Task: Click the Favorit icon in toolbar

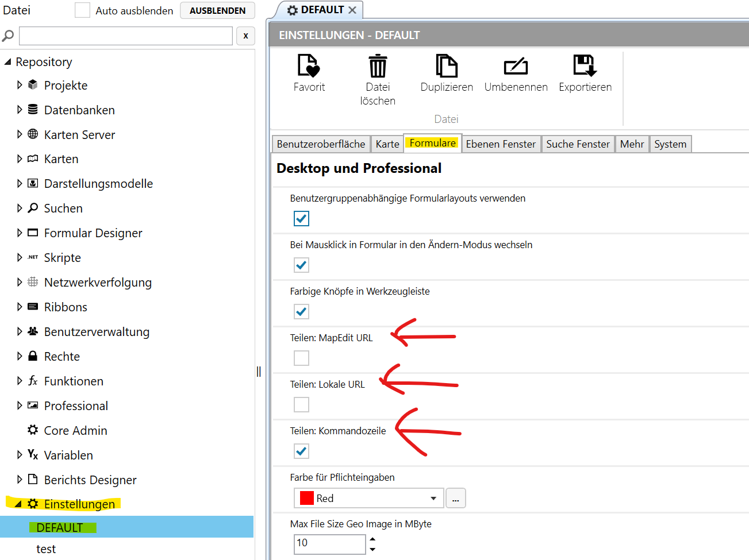Action: 309,66
